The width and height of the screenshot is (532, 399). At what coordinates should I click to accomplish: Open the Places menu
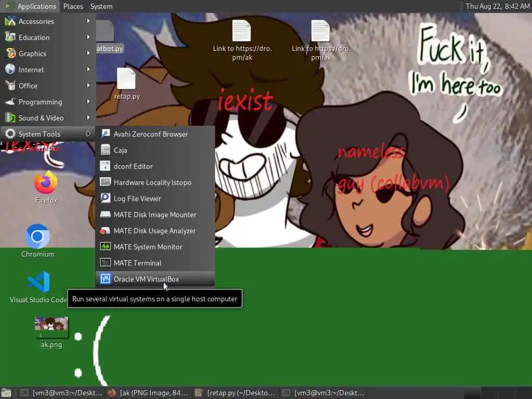click(x=73, y=6)
